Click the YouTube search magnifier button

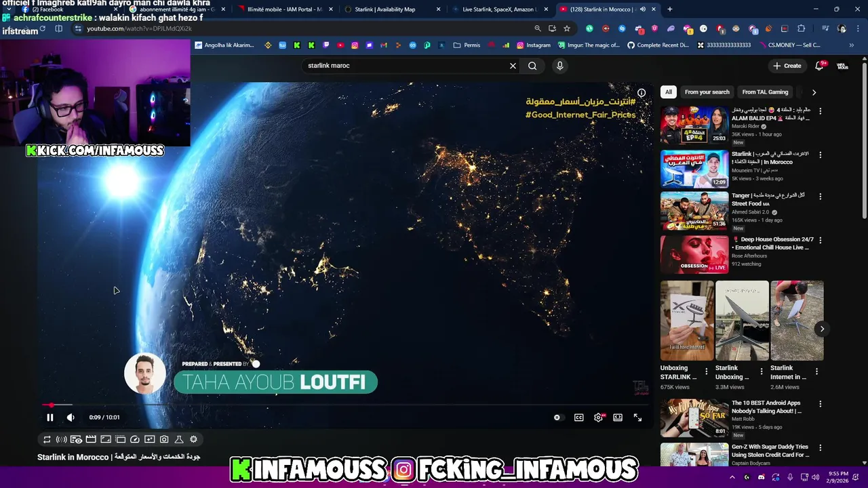(x=532, y=66)
